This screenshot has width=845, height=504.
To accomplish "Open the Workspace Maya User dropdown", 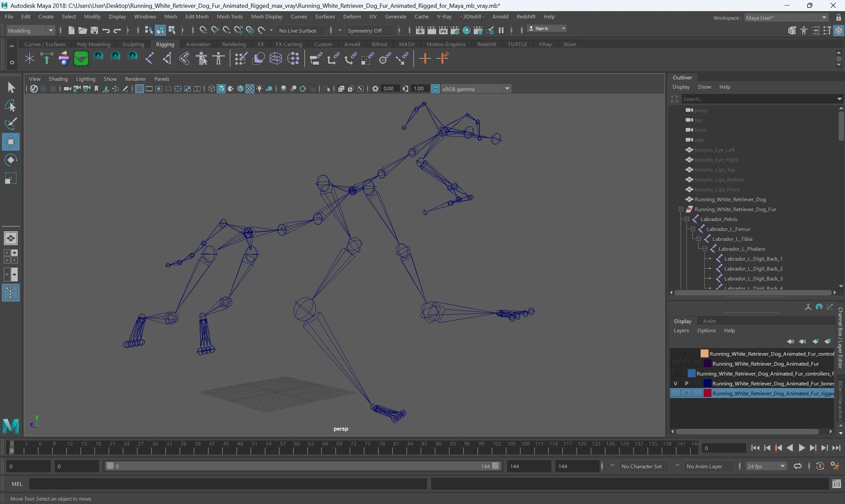I will coord(787,18).
